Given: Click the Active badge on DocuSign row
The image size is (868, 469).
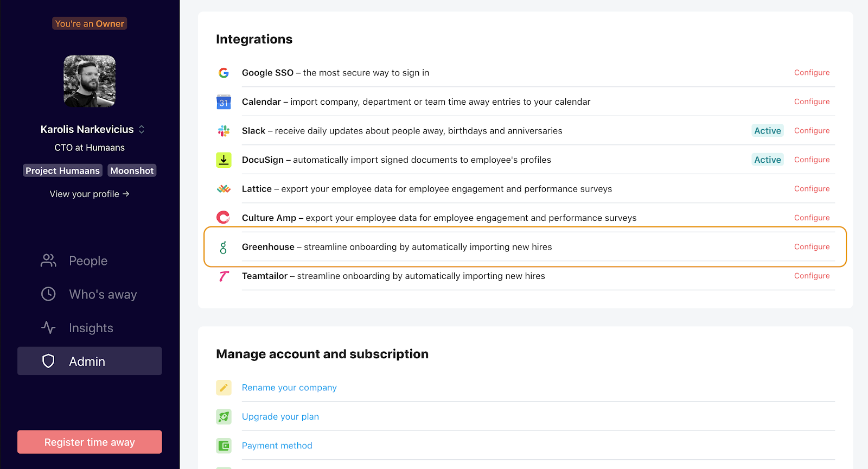Looking at the screenshot, I should [x=768, y=160].
